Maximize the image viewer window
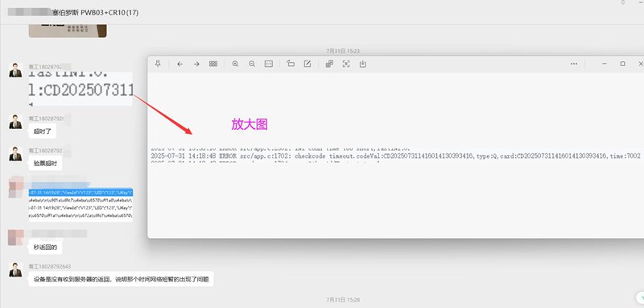The height and width of the screenshot is (308, 644). (x=622, y=64)
